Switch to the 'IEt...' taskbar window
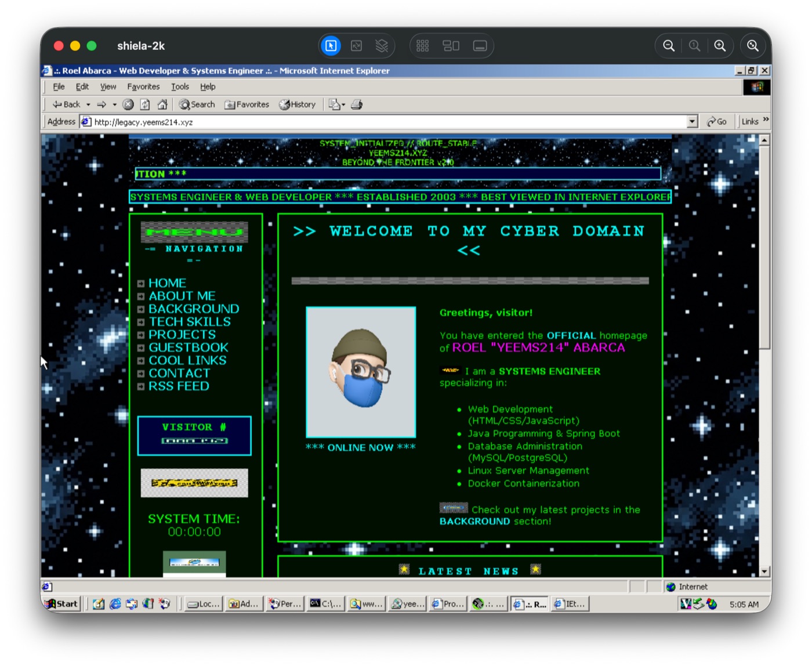 point(571,604)
